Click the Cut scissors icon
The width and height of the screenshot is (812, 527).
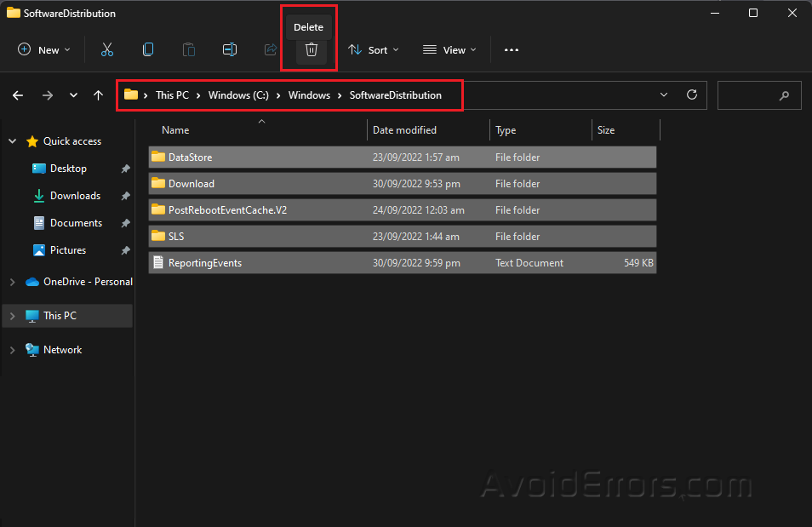(107, 50)
